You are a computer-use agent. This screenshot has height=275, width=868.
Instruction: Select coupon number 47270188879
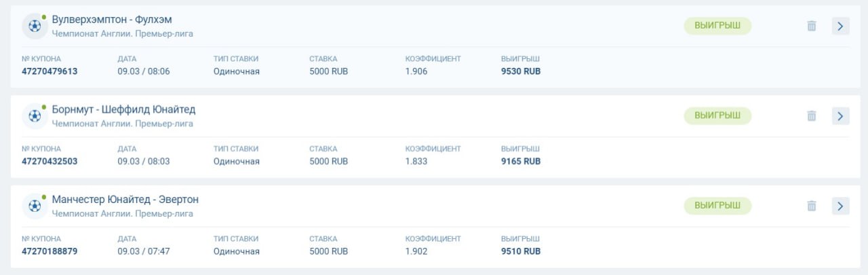[x=50, y=251]
